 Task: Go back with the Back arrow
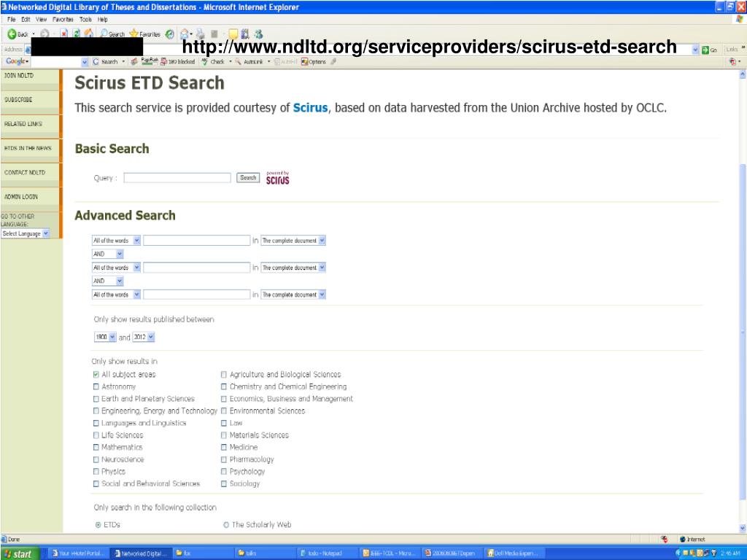coord(18,34)
